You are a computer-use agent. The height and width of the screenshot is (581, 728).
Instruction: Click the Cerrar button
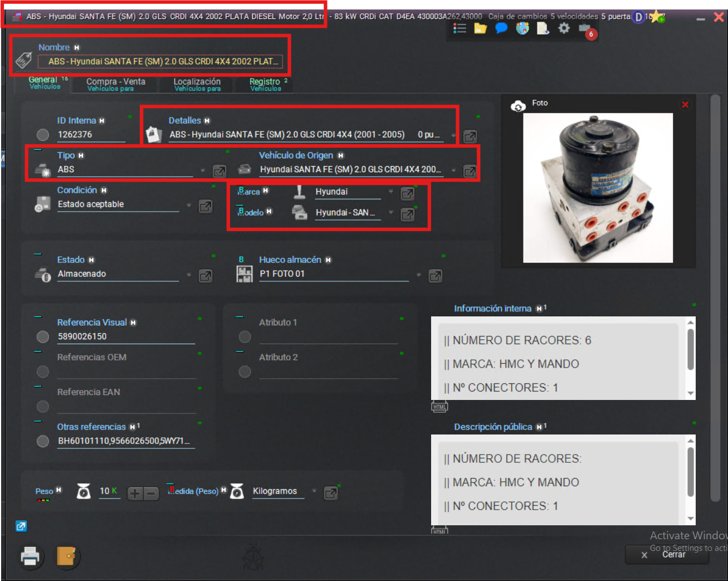pos(667,554)
